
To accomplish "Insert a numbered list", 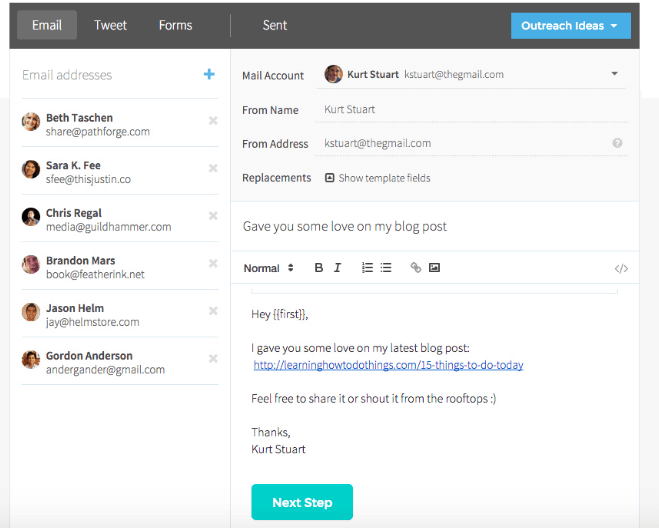I will [367, 268].
